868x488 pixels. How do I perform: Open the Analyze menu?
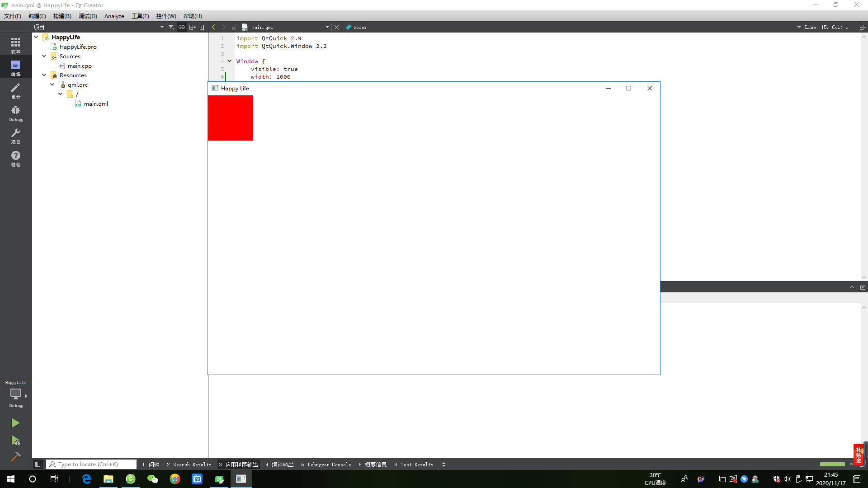[114, 16]
